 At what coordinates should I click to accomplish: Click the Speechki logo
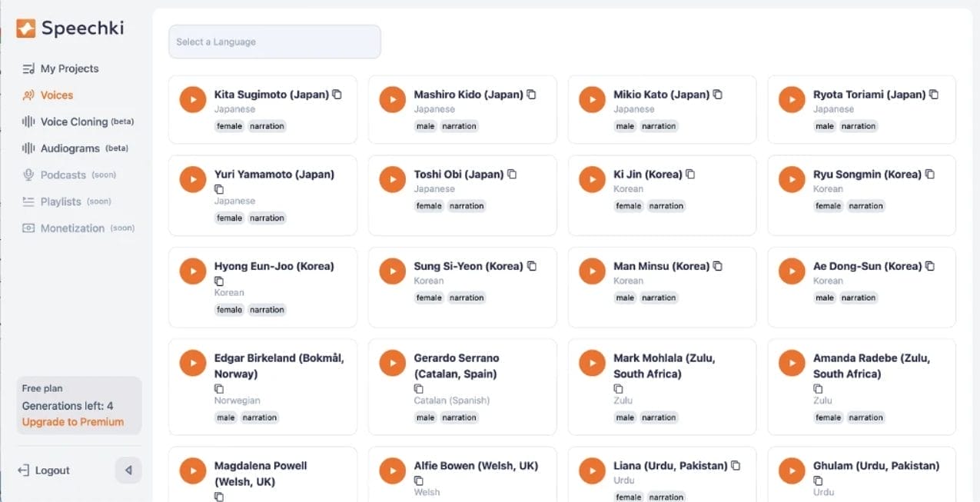[x=71, y=28]
